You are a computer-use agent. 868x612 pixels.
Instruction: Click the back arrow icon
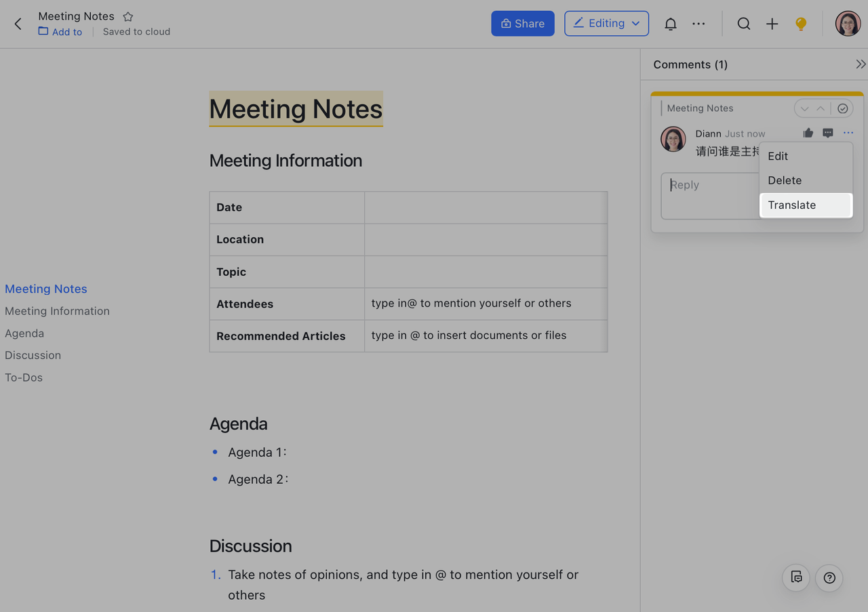click(x=18, y=24)
